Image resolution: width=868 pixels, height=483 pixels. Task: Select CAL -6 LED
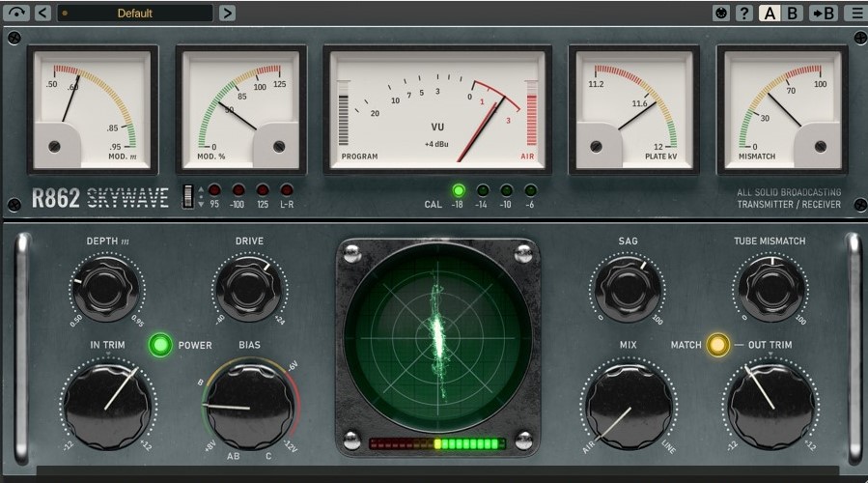coord(530,190)
